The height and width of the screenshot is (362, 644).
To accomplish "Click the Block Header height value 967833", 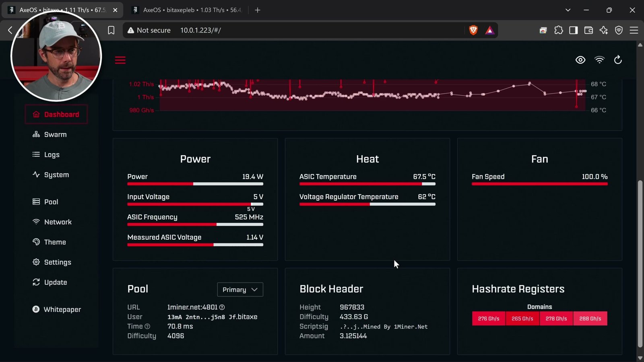I will (352, 307).
